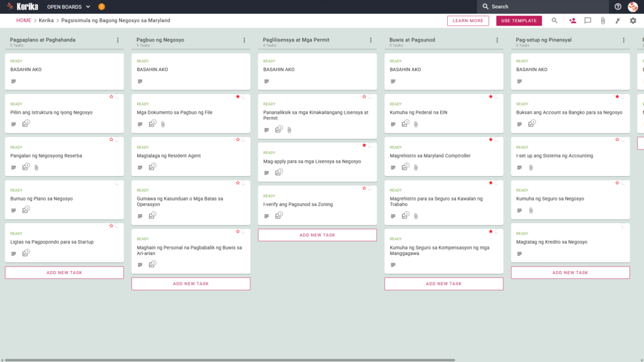Click the USE TEMPLATE button

click(519, 21)
